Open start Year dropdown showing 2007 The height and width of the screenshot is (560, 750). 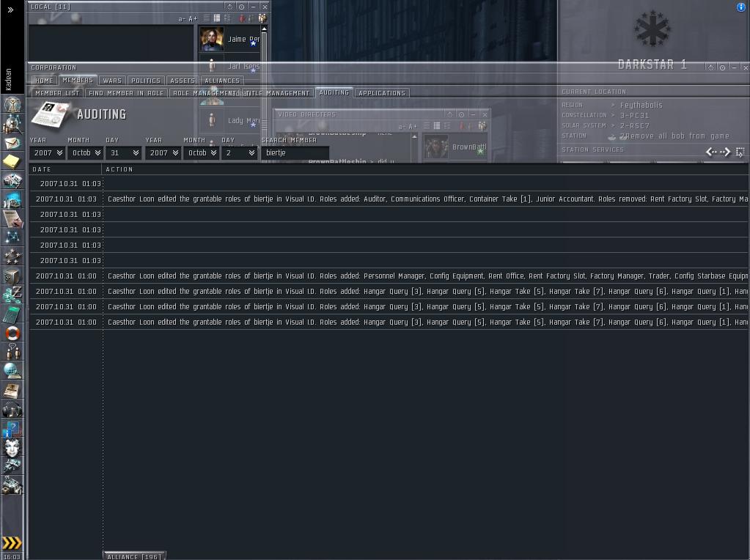click(48, 153)
